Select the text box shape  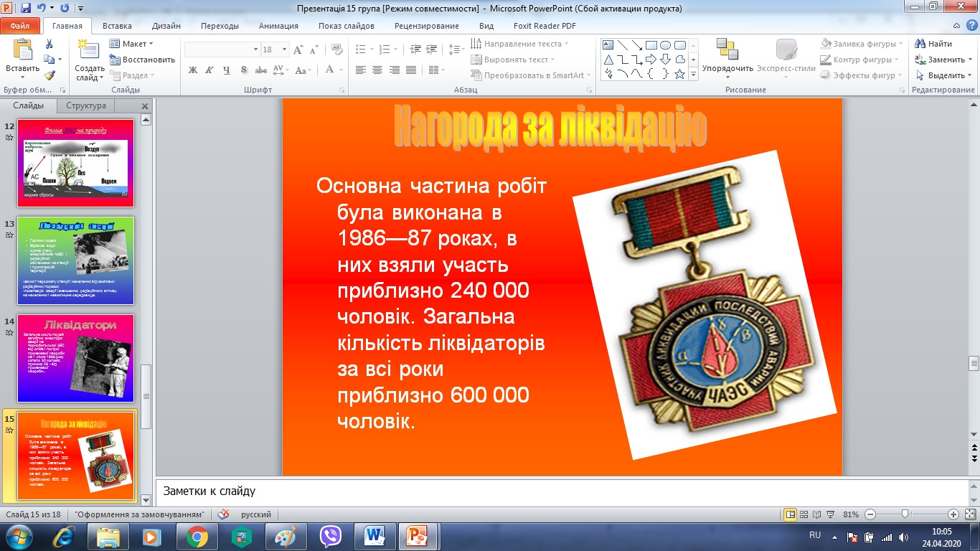608,44
